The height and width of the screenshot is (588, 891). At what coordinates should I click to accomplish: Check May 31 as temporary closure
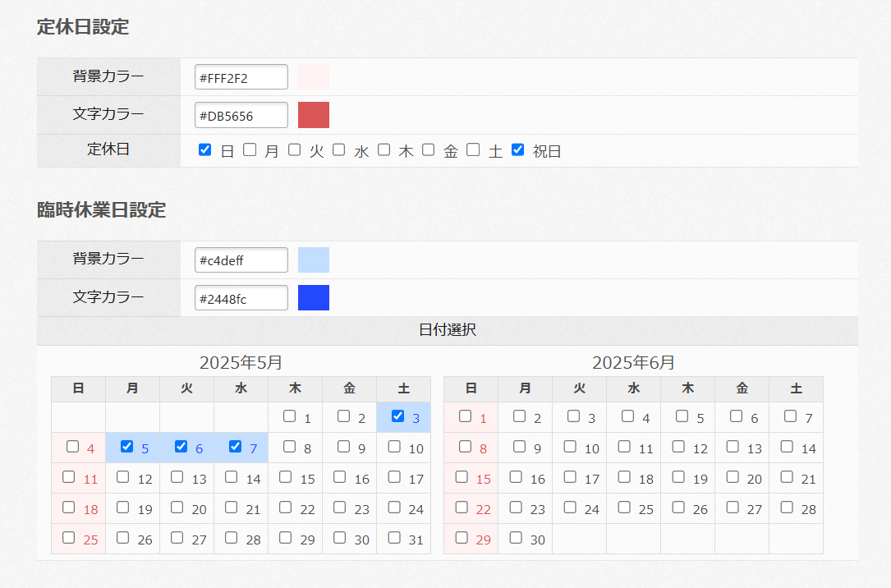pyautogui.click(x=394, y=538)
